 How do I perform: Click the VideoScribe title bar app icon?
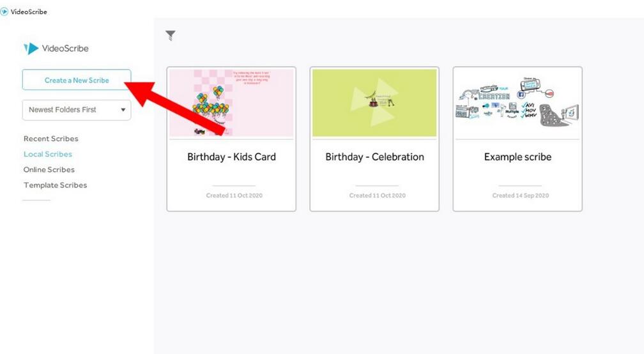(4, 12)
